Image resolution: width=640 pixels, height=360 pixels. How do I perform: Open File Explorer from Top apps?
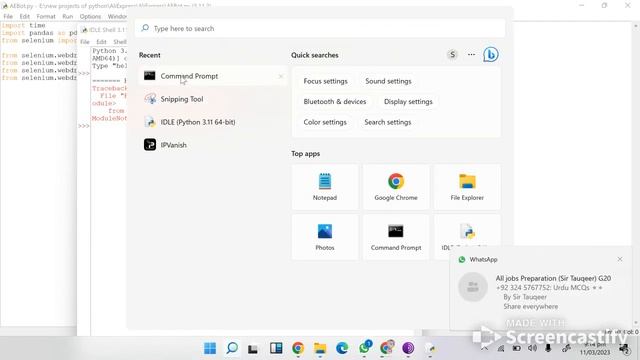(467, 187)
